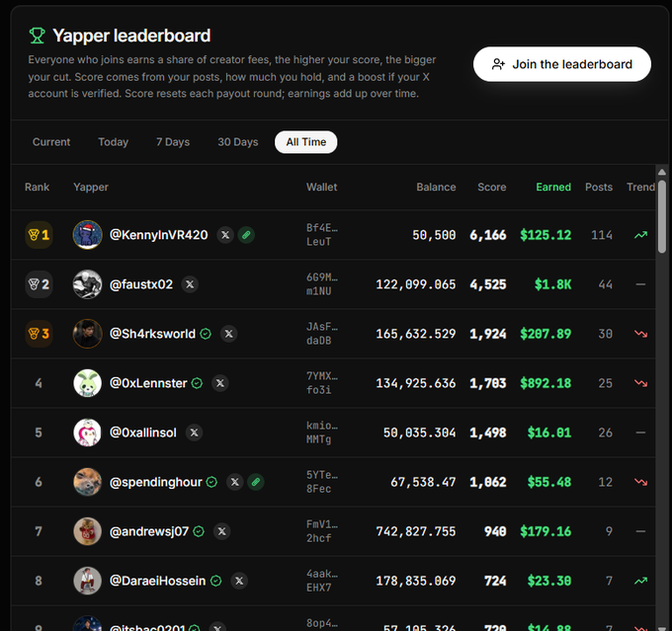This screenshot has width=672, height=631.
Task: Click the green pill badge next to @spendinghour
Action: [x=256, y=482]
